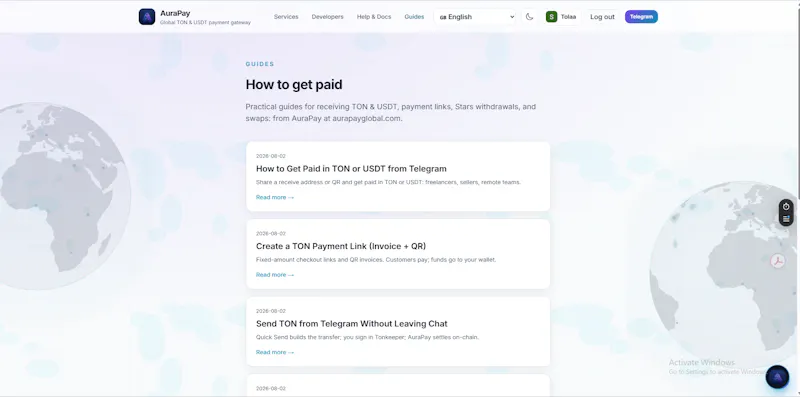
Task: Click the AuraPay logo icon in header
Action: pyautogui.click(x=147, y=17)
